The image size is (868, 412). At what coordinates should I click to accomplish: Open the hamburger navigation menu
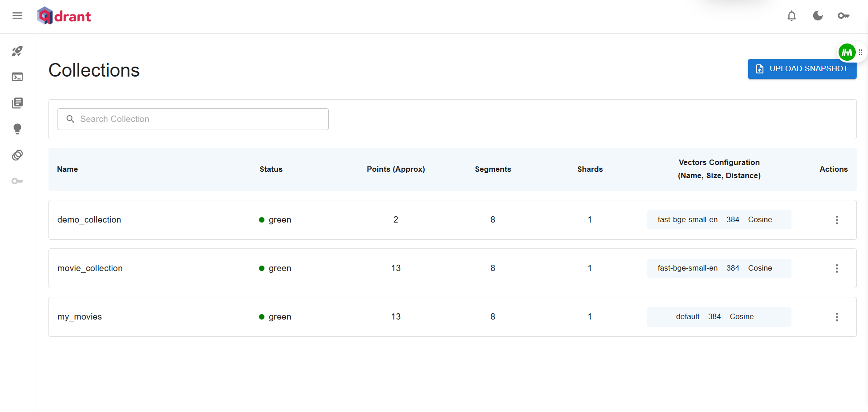pos(17,16)
